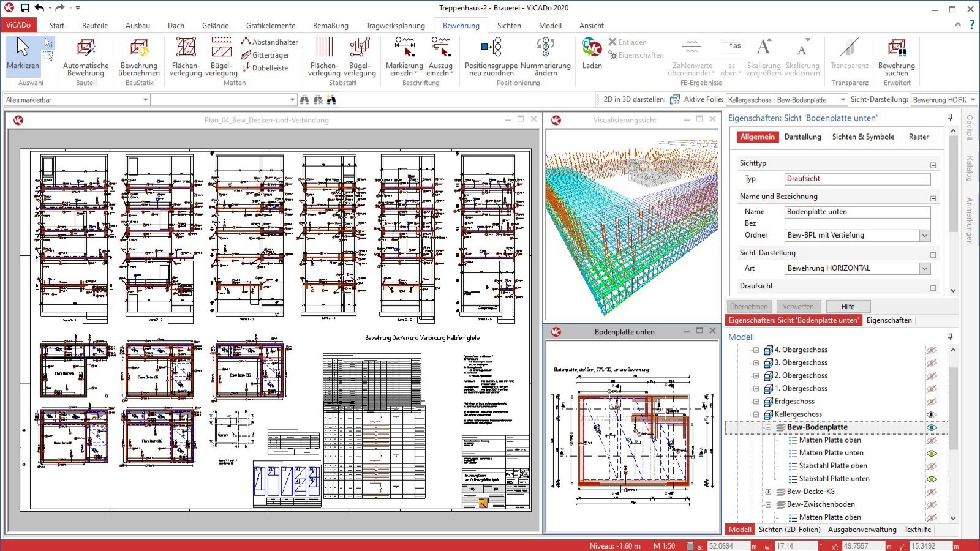Click the empty Bez input field

[x=858, y=223]
